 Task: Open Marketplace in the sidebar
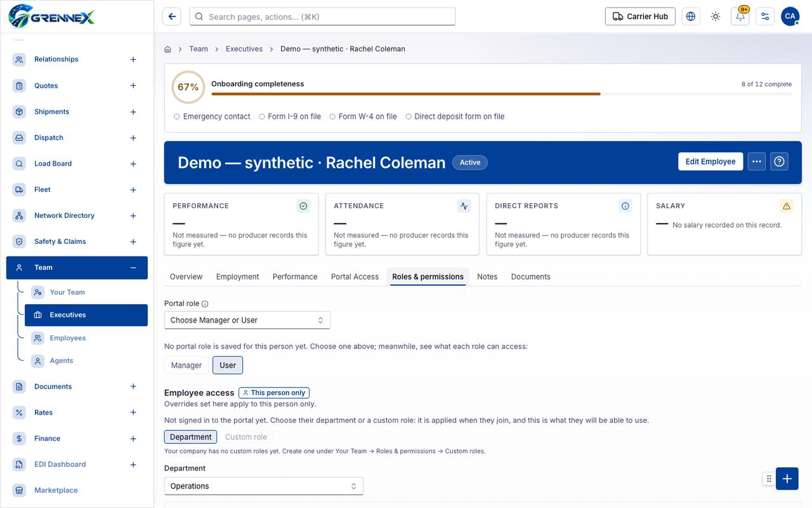(x=77, y=490)
